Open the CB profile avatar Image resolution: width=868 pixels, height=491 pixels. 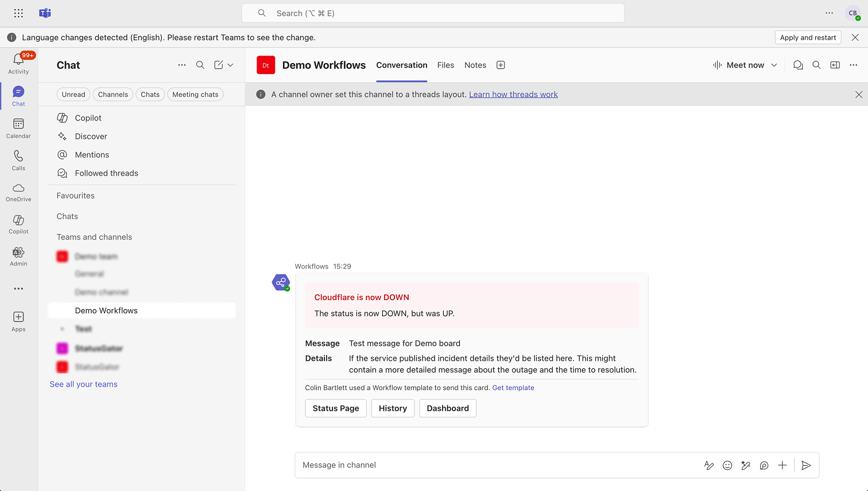(x=853, y=13)
